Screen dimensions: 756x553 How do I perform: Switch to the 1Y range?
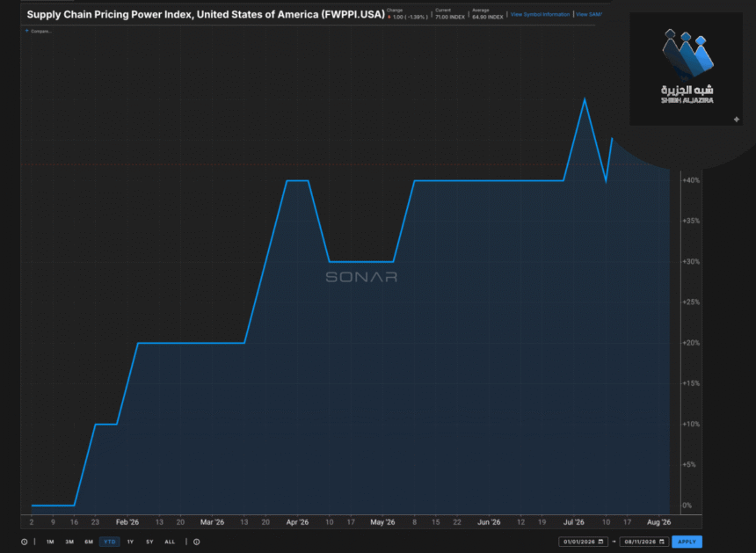click(x=130, y=542)
